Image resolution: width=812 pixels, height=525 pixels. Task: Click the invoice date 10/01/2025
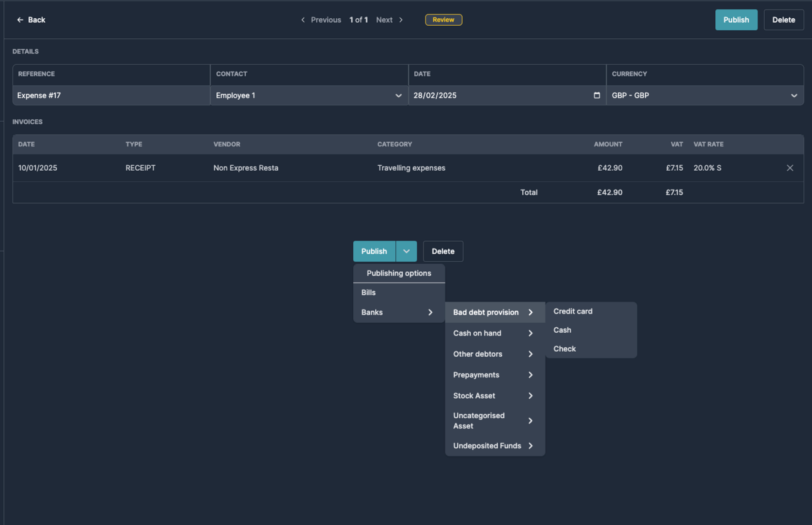click(38, 168)
